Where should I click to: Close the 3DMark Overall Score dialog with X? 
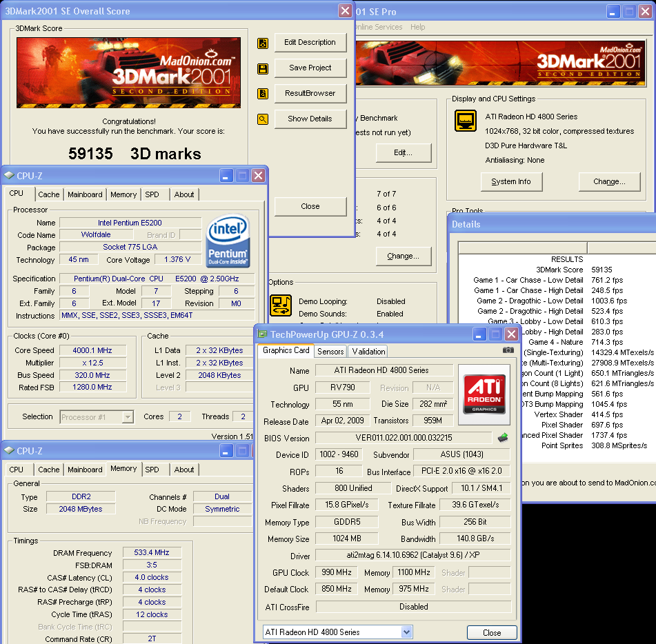[345, 10]
